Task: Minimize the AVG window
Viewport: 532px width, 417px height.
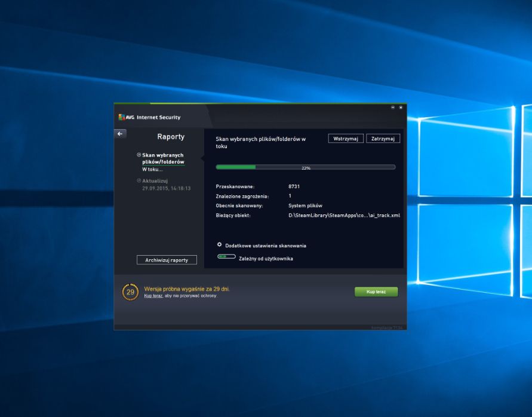Action: point(393,108)
